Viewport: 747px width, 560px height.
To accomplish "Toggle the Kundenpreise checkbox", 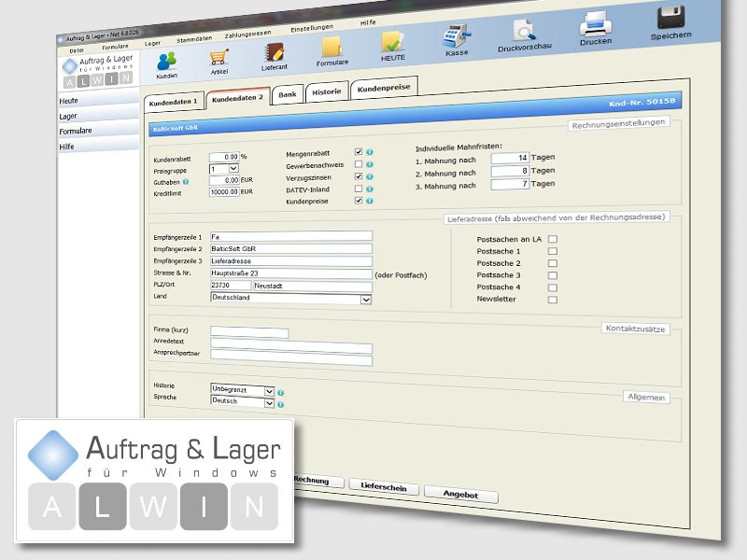I will tap(359, 201).
